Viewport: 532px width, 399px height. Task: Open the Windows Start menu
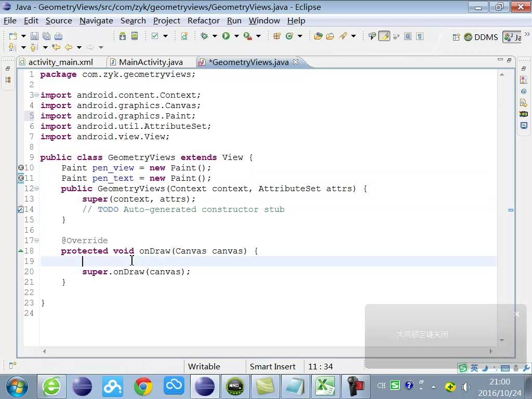tap(16, 387)
